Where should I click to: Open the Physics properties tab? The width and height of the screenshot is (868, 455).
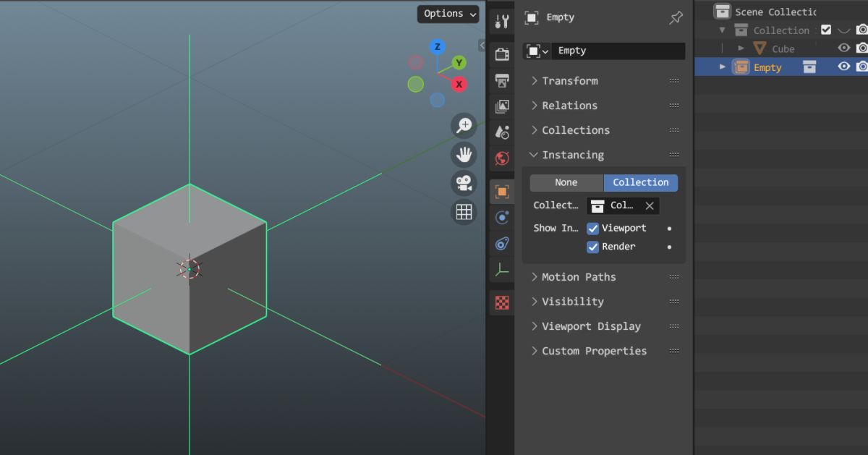502,218
